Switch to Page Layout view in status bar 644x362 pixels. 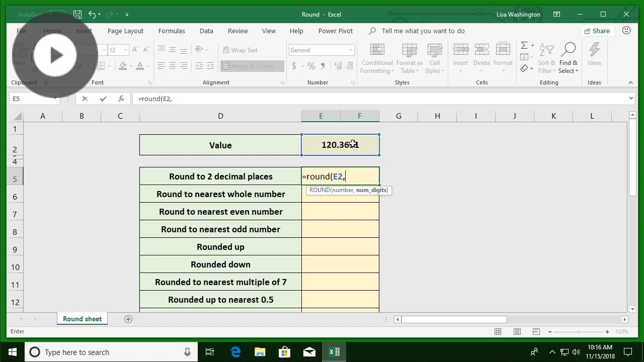click(517, 331)
